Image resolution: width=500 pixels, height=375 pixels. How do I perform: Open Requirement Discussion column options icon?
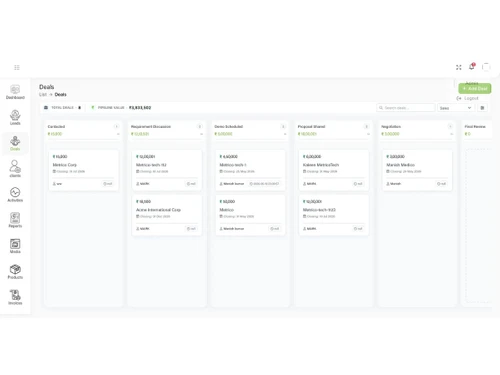(200, 127)
